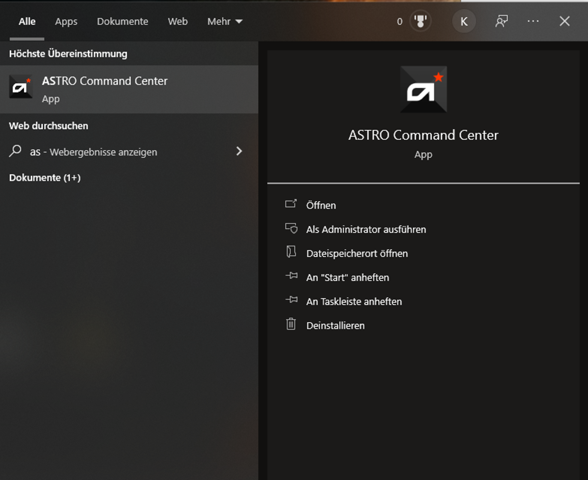
Task: Click the rewards points count 0
Action: (399, 22)
